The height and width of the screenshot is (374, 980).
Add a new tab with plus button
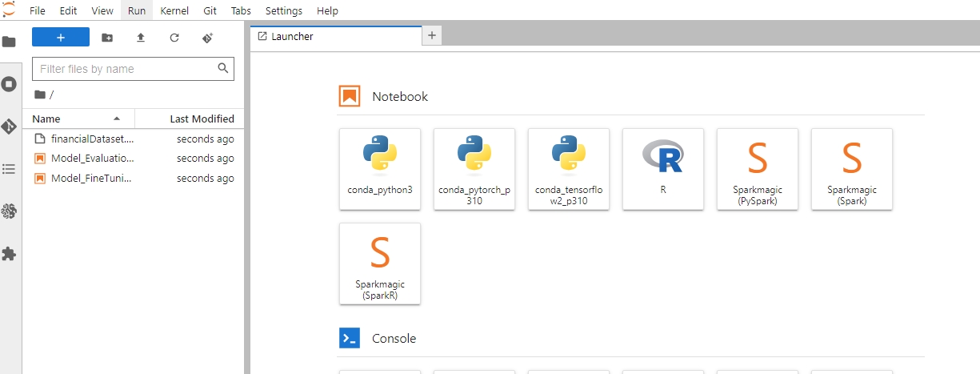(x=432, y=35)
